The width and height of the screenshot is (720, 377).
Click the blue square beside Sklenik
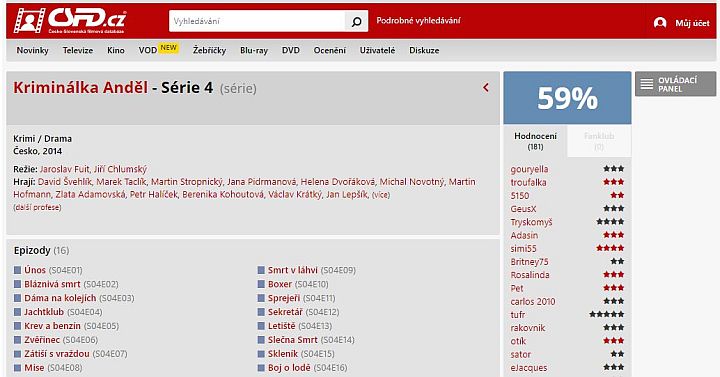[261, 354]
